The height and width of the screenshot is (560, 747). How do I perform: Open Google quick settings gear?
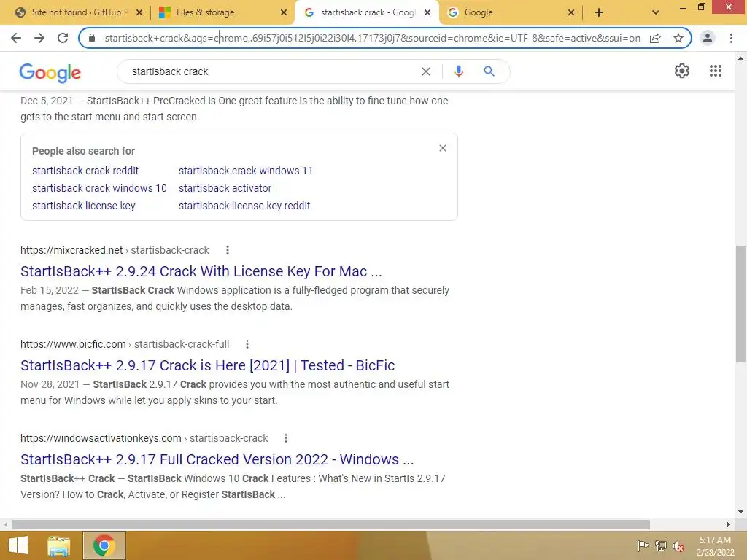682,71
